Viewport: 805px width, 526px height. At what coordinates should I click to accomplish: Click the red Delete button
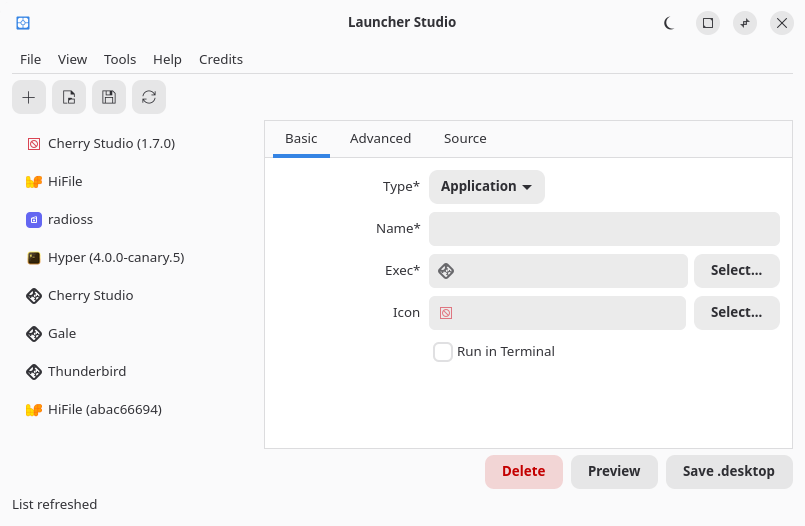click(x=524, y=472)
